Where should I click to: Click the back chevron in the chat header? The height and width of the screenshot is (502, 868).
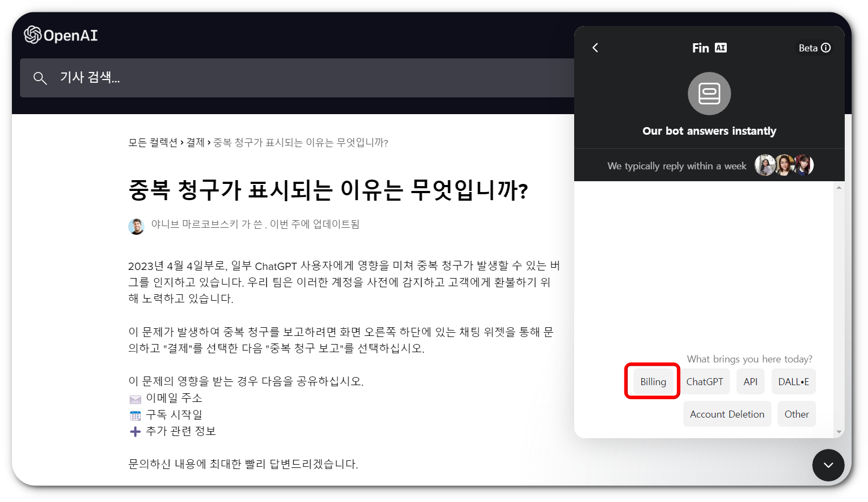pyautogui.click(x=595, y=48)
